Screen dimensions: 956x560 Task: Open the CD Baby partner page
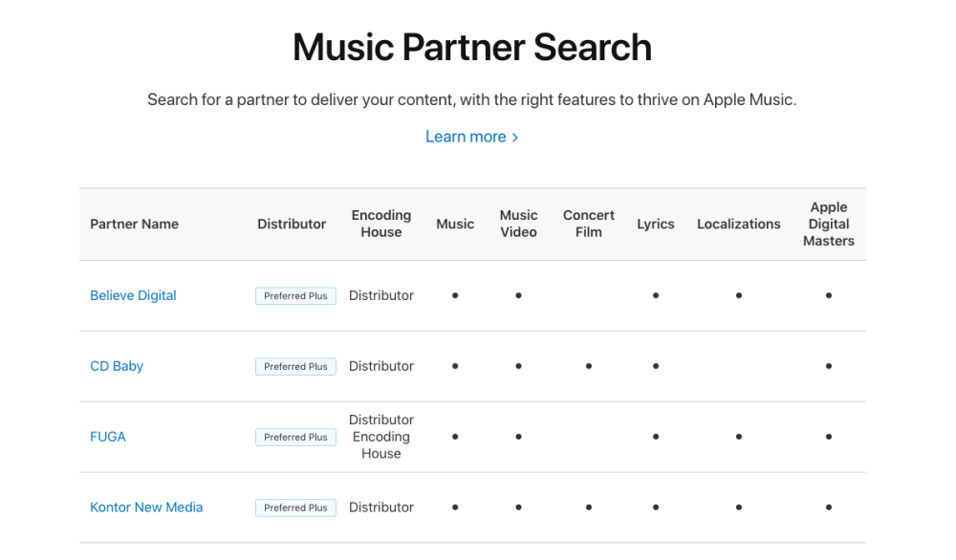pyautogui.click(x=116, y=366)
